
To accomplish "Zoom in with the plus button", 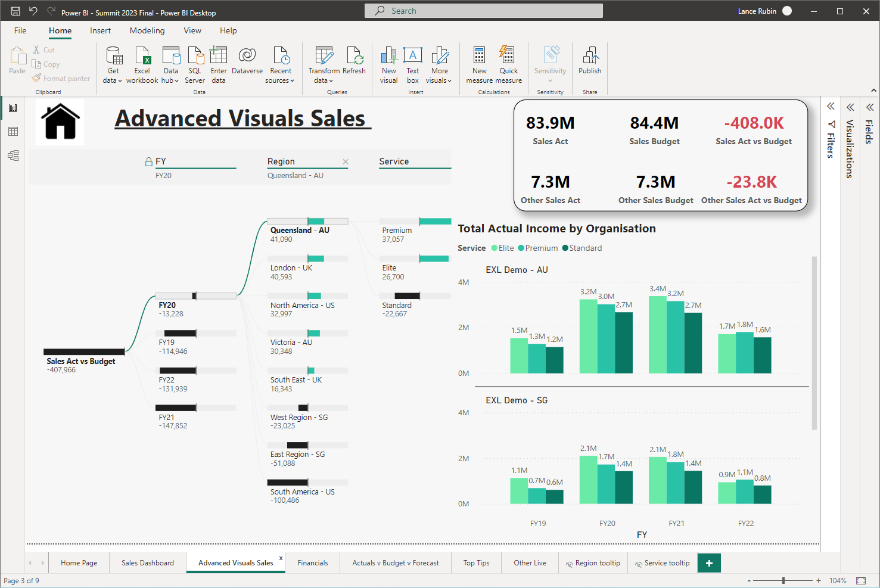I will (x=819, y=580).
